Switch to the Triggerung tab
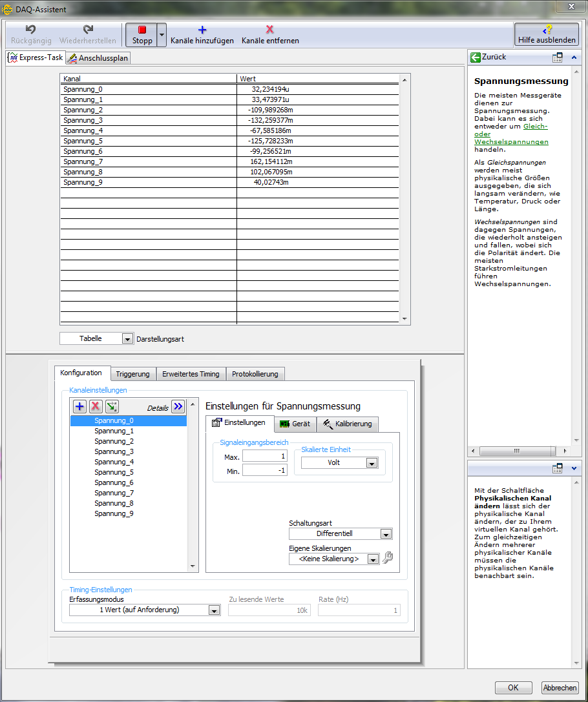 point(132,374)
